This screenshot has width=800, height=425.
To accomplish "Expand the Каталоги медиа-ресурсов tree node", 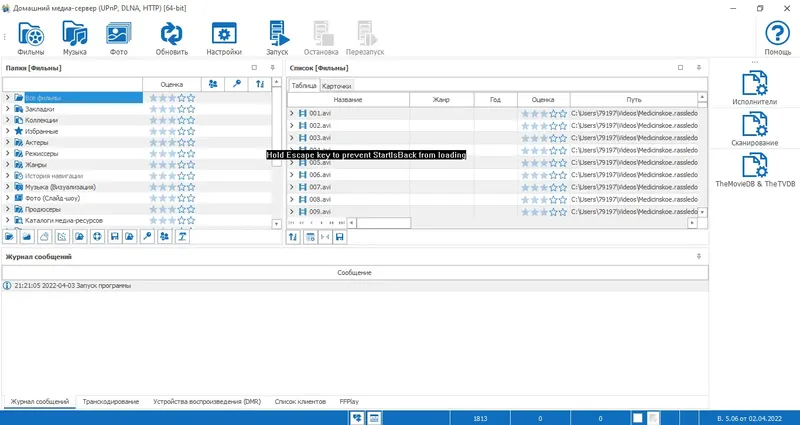I will pyautogui.click(x=8, y=220).
